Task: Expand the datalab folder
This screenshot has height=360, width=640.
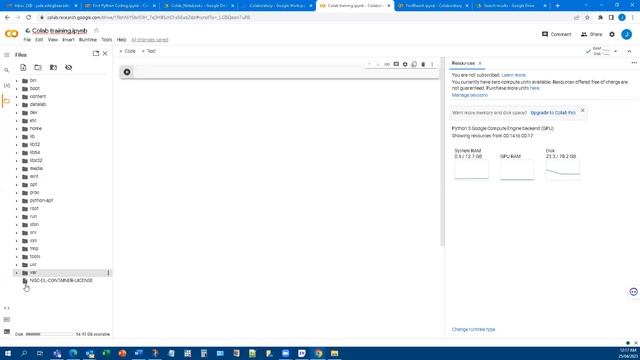Action: coord(17,104)
